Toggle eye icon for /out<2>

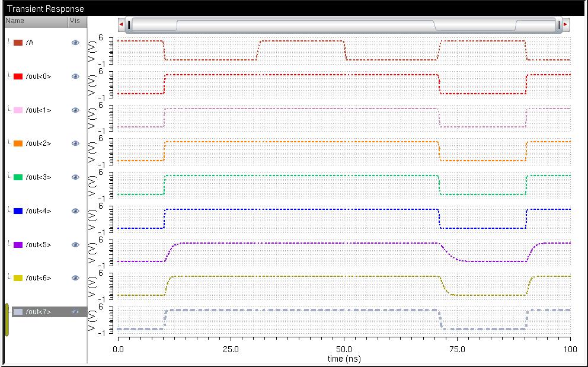pos(75,143)
